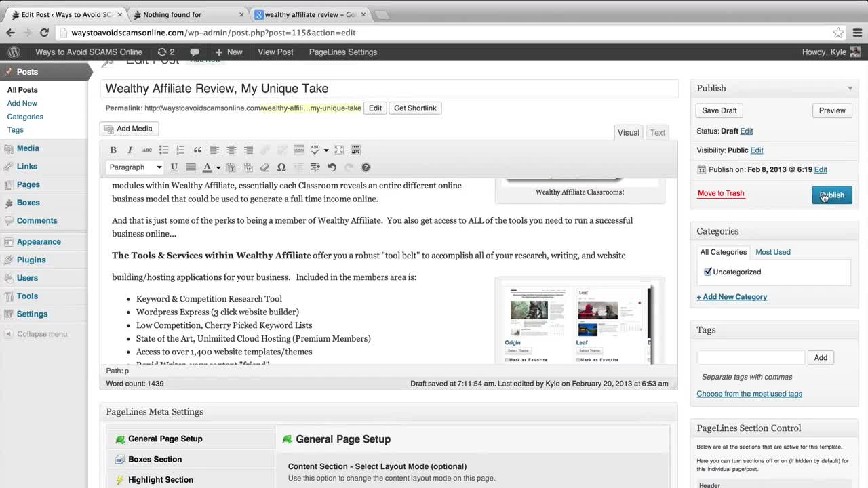This screenshot has height=488, width=868.
Task: Apply blockquote formatting
Action: point(197,150)
